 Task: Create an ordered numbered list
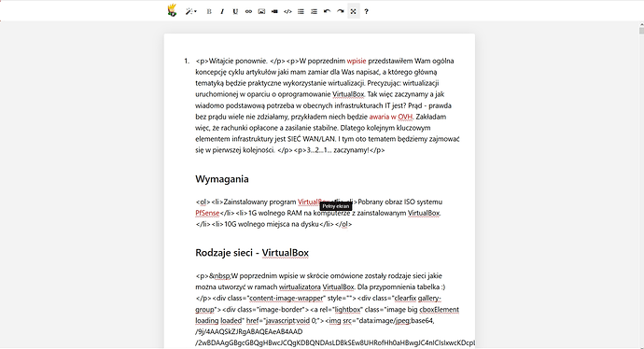click(x=315, y=11)
